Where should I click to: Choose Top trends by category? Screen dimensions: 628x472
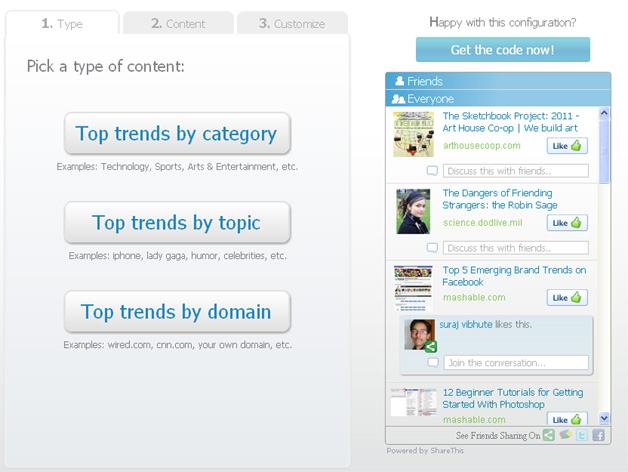177,133
